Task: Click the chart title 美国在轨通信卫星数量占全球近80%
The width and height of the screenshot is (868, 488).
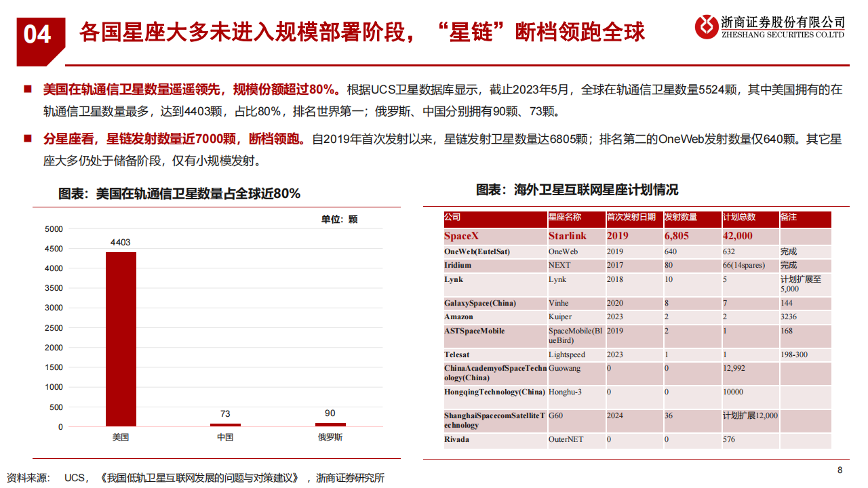Action: [x=180, y=194]
